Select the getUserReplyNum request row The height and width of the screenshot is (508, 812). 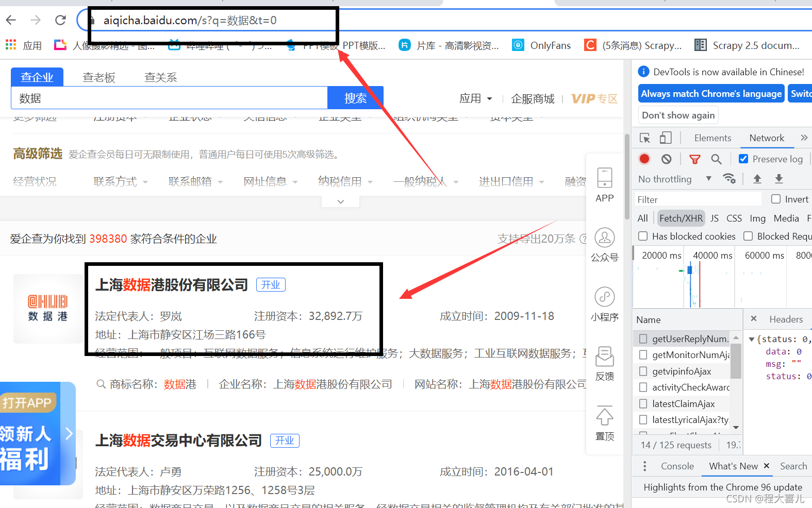[x=682, y=338]
